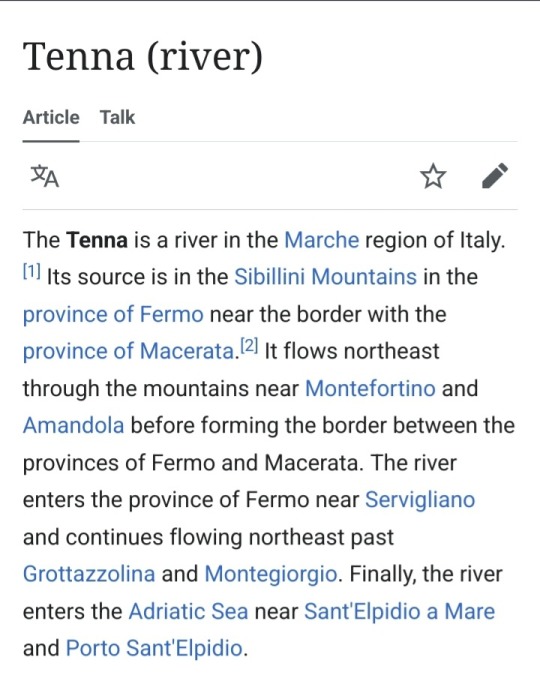Open citation reference 1
Viewport: 540px width, 675px height.
click(x=32, y=272)
